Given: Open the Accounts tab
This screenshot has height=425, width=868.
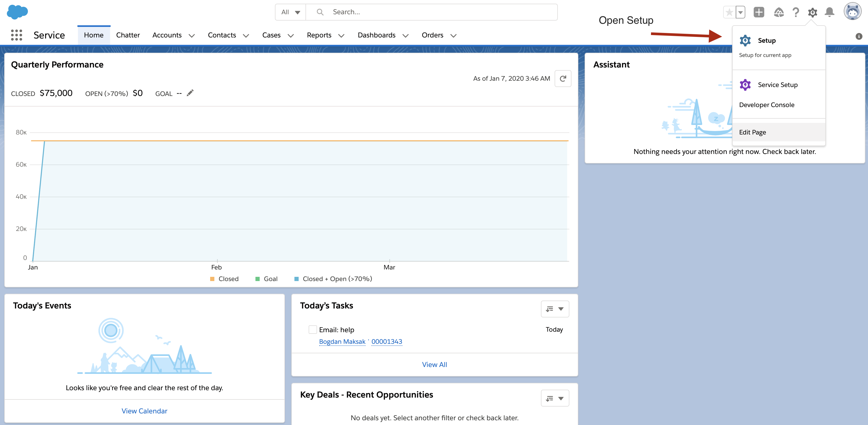Looking at the screenshot, I should tap(167, 35).
